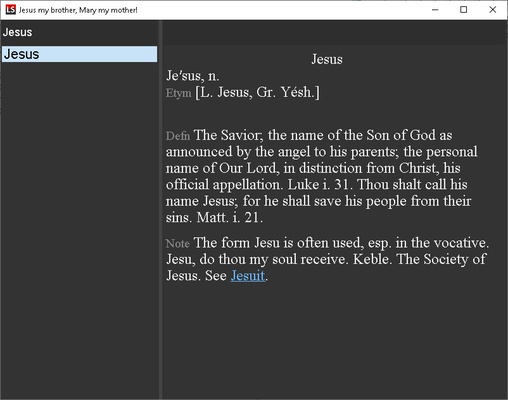
Task: Click the window title "Jesus my brother, Mary my mother!"
Action: point(78,10)
